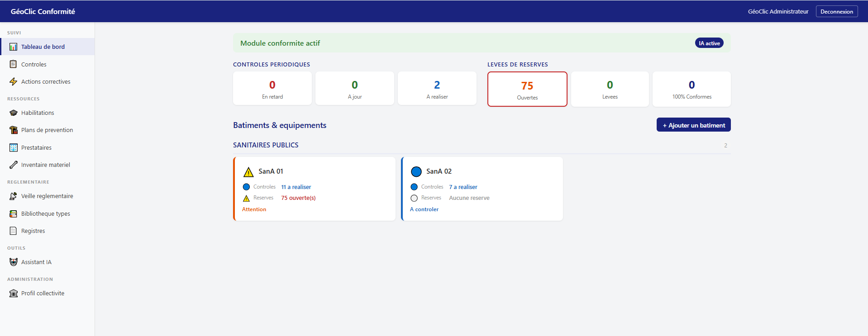Click the Inventaire materiel wrench icon
The image size is (868, 336).
click(14, 165)
